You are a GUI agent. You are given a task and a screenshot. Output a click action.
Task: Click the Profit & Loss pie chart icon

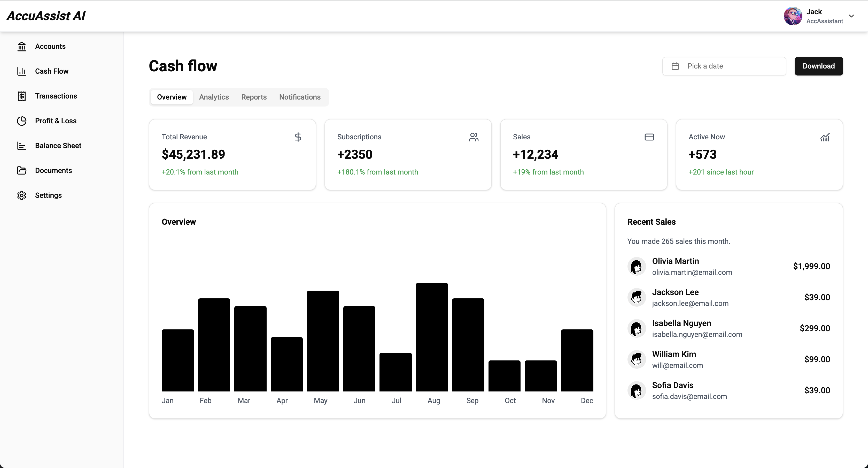pyautogui.click(x=21, y=121)
